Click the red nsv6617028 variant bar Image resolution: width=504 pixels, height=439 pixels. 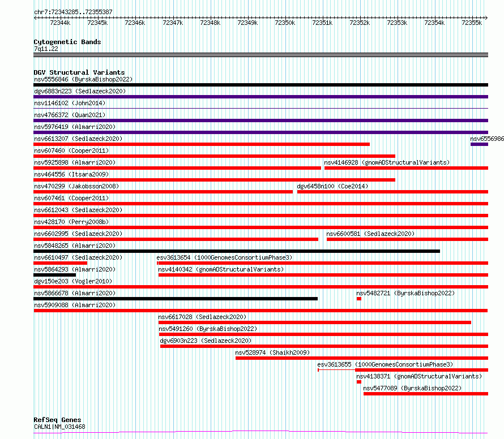[315, 323]
